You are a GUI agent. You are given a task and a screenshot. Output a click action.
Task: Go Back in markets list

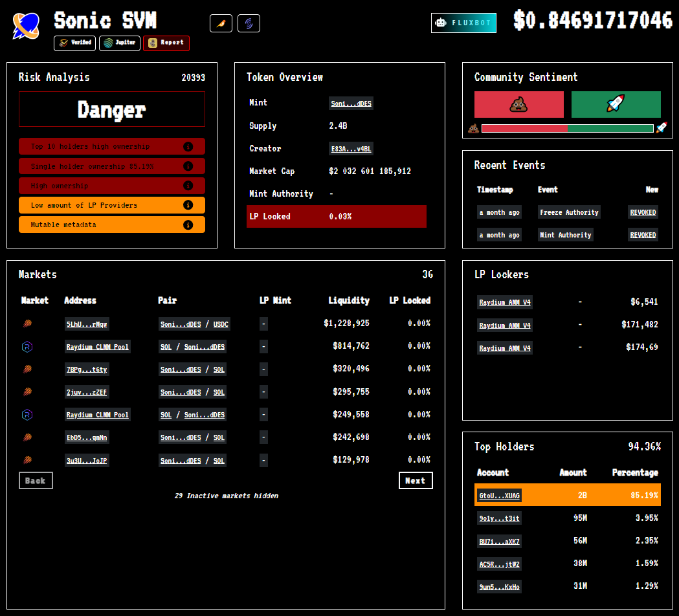36,481
